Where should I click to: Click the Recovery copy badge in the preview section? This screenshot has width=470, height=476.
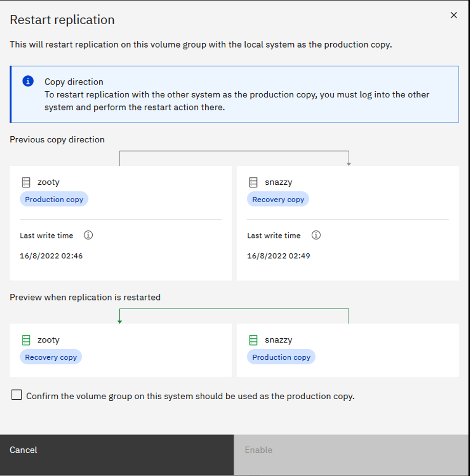pos(51,357)
